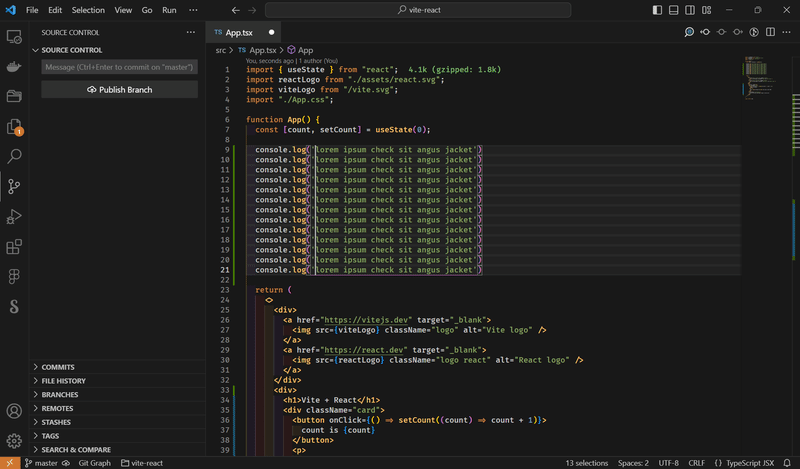Open Source Control panel ellipsis menu
Screen dimensions: 800x469
(x=191, y=32)
